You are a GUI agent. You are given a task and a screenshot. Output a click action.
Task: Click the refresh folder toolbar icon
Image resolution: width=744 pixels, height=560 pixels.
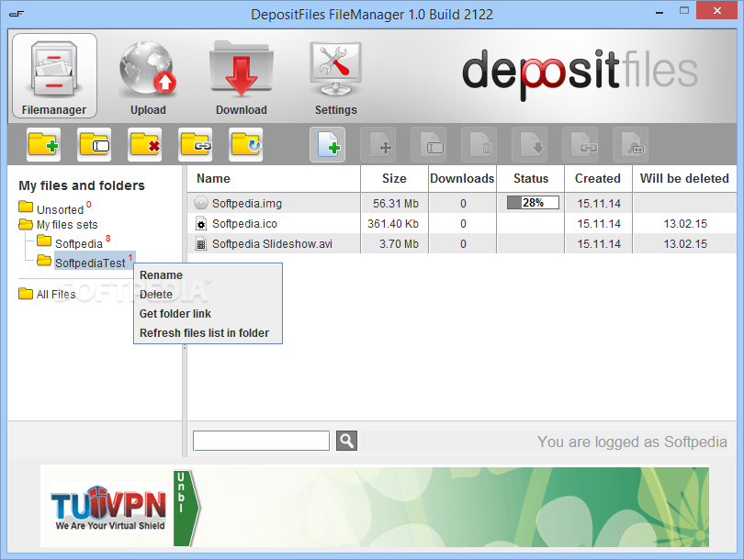(245, 144)
